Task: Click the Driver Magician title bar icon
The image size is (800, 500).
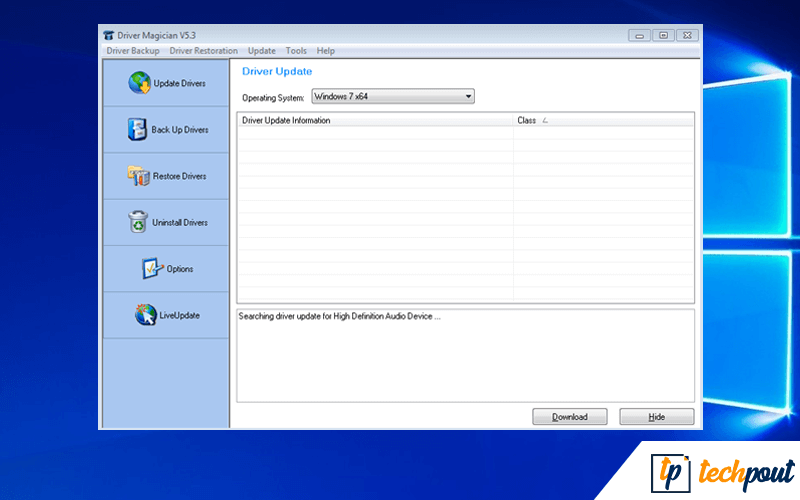Action: [110, 36]
